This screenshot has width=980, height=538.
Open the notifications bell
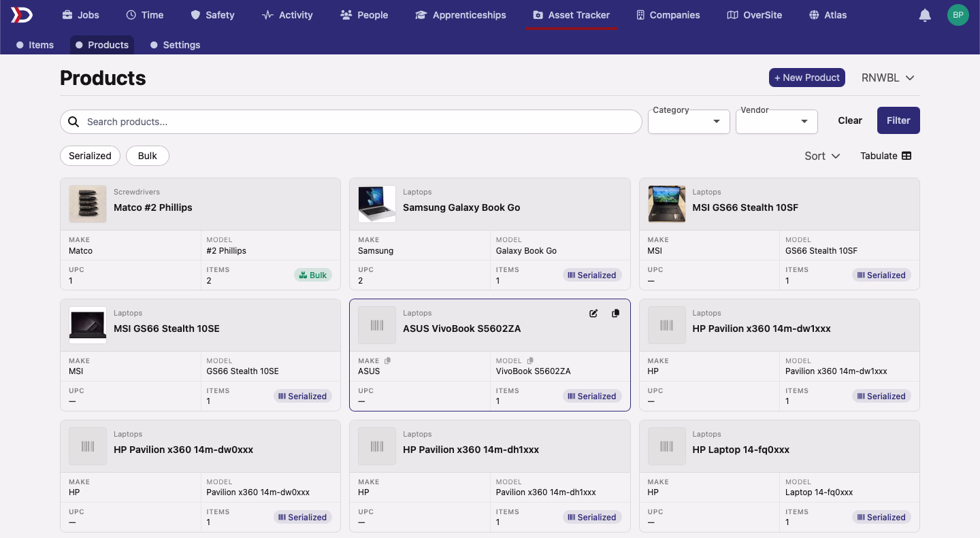[925, 15]
